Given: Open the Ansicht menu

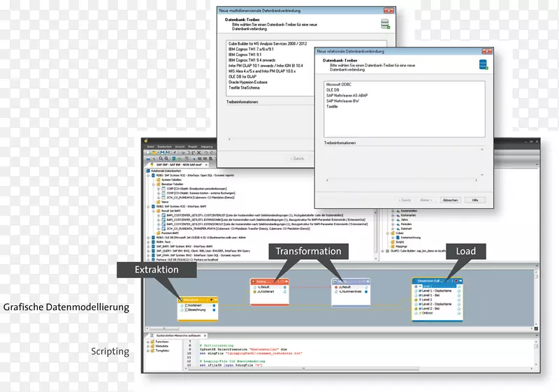Looking at the screenshot, I should [180, 147].
